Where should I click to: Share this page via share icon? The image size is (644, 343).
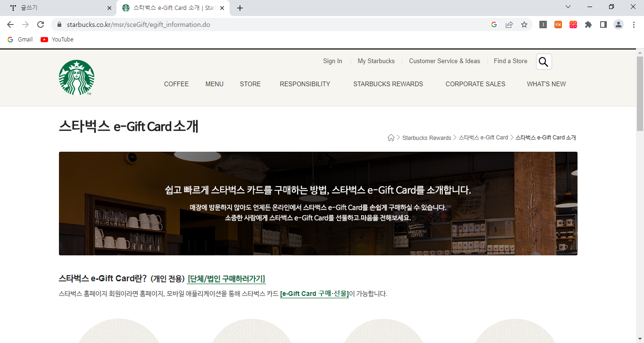pos(509,24)
